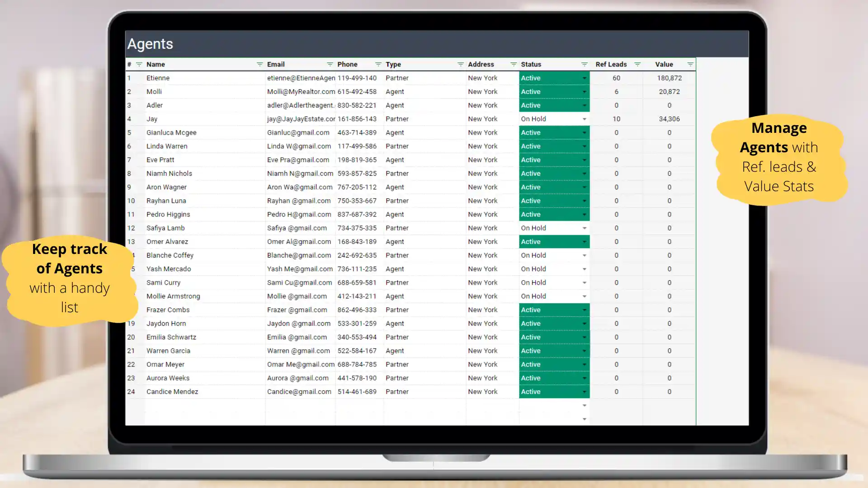This screenshot has height=488, width=868.
Task: Expand status dropdown for Etienne
Action: [x=584, y=78]
